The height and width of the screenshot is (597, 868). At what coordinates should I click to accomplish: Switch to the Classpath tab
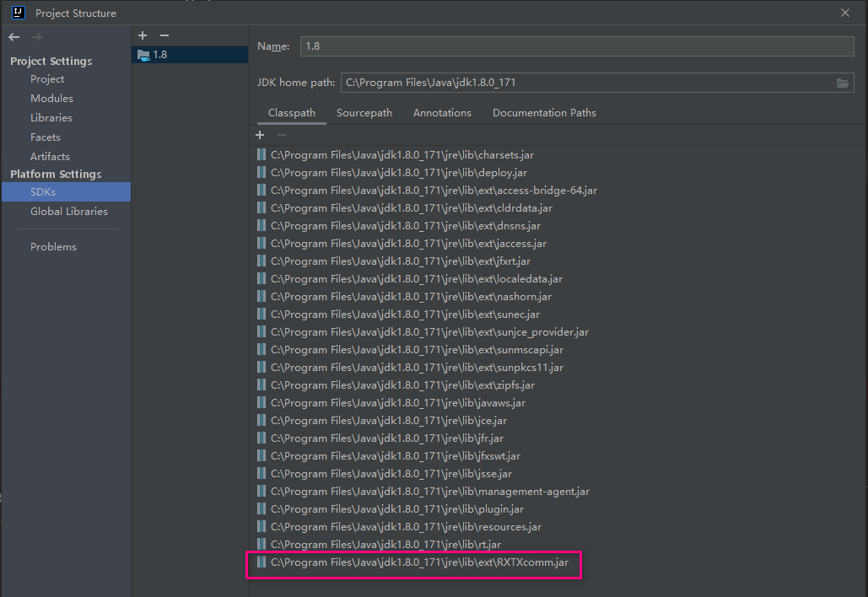(x=292, y=113)
